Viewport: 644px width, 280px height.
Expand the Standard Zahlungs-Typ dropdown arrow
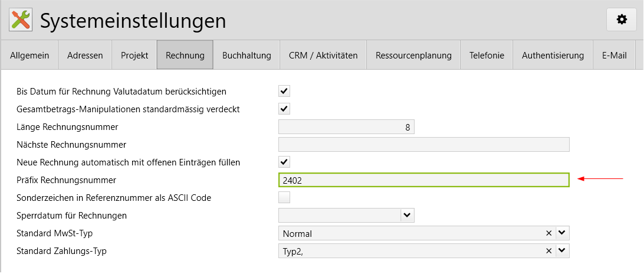[x=562, y=251]
